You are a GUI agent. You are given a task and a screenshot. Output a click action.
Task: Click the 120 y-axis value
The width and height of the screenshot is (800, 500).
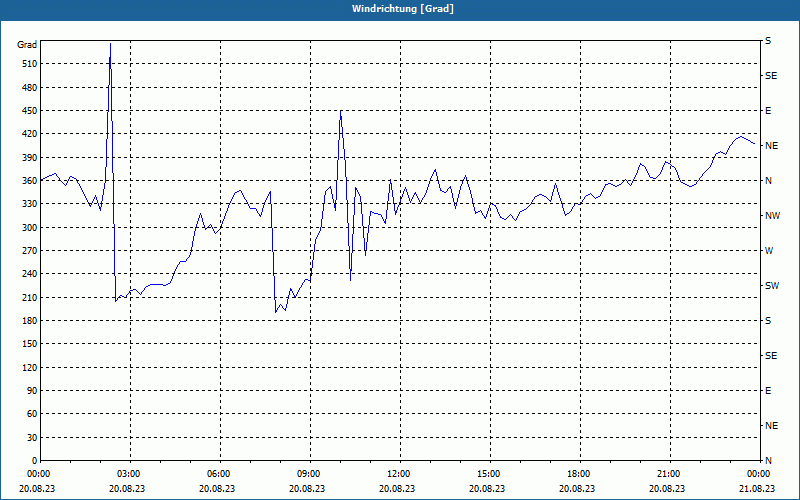tap(30, 367)
